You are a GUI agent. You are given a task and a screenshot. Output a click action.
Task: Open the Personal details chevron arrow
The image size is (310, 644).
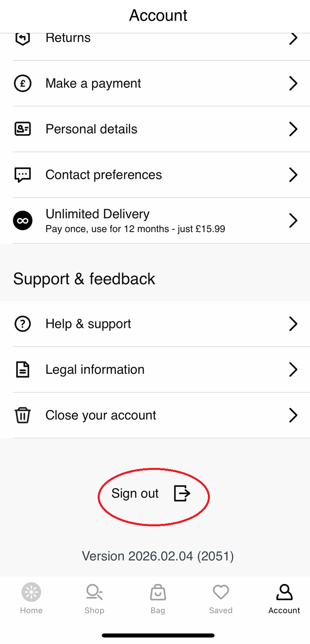[x=293, y=129]
